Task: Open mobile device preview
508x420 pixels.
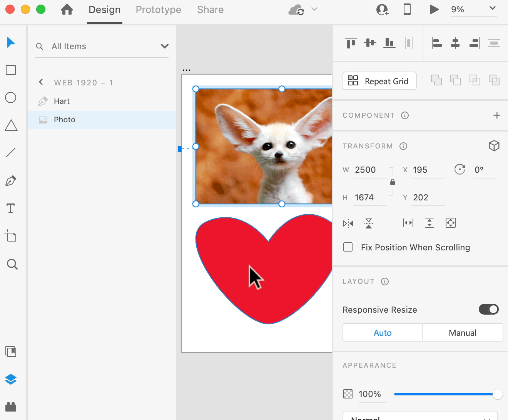Action: pyautogui.click(x=407, y=9)
